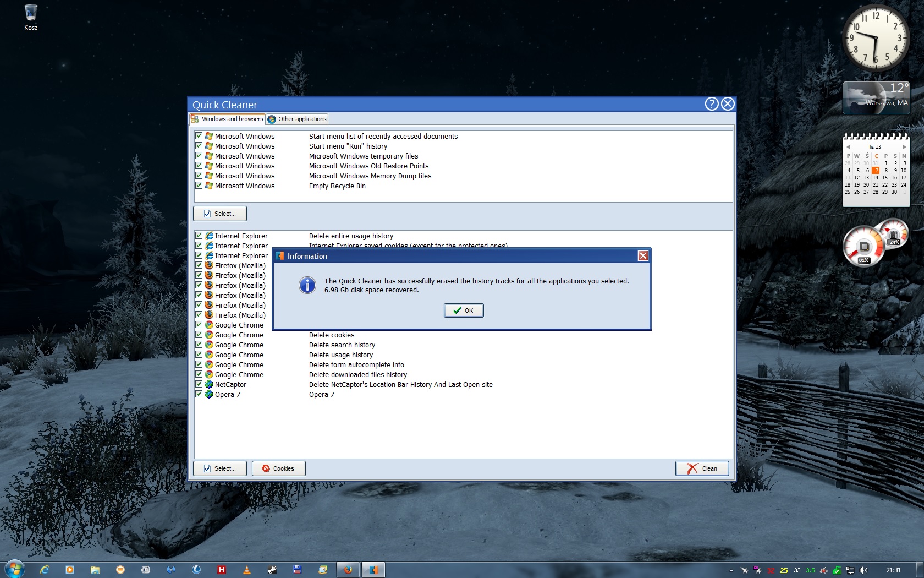Screen dimensions: 924x578
Task: Launch Internet Explorer from taskbar
Action: coord(45,570)
